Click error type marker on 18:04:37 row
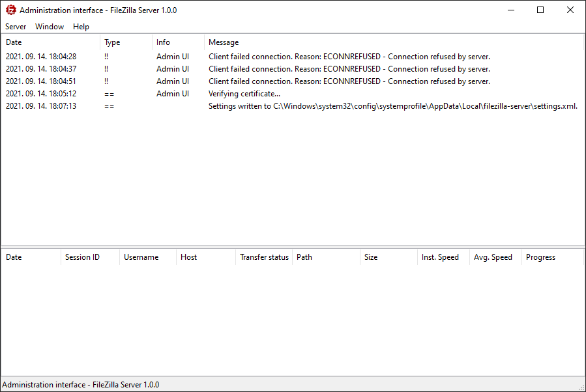Image resolution: width=586 pixels, height=392 pixels. [x=106, y=68]
